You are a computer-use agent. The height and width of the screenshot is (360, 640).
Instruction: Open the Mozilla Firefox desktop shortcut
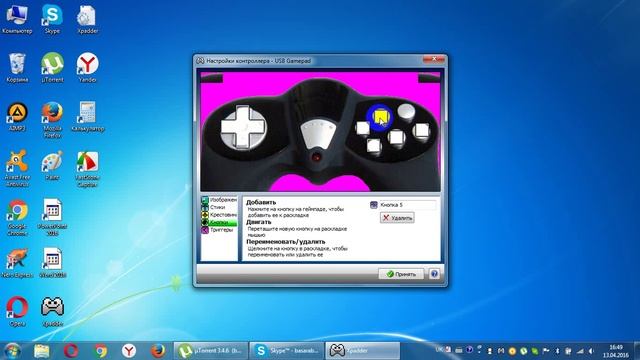click(x=52, y=120)
